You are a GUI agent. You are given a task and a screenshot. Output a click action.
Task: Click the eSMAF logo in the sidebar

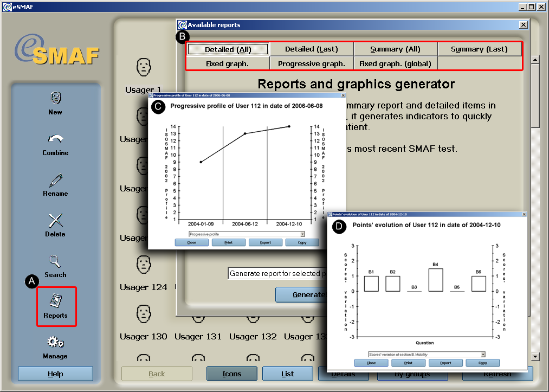coord(57,50)
